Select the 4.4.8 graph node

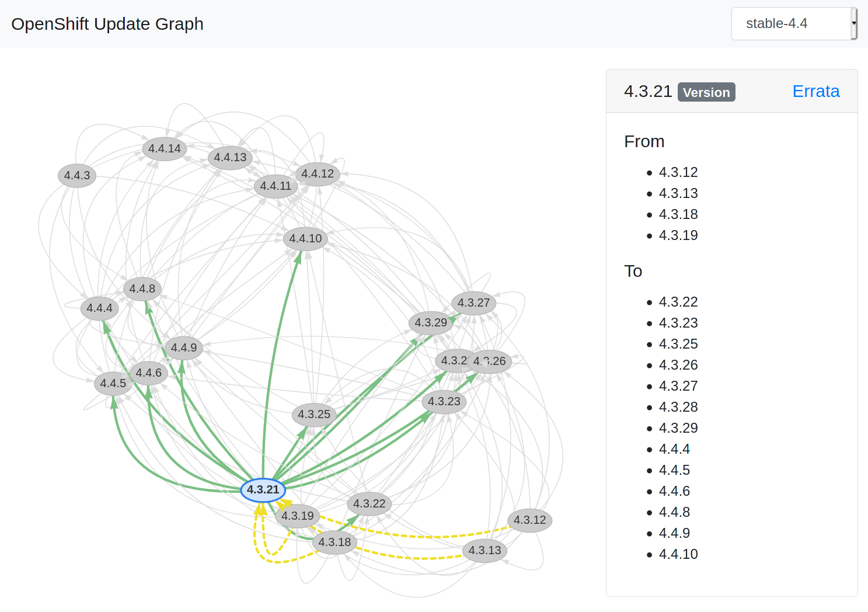pos(142,289)
